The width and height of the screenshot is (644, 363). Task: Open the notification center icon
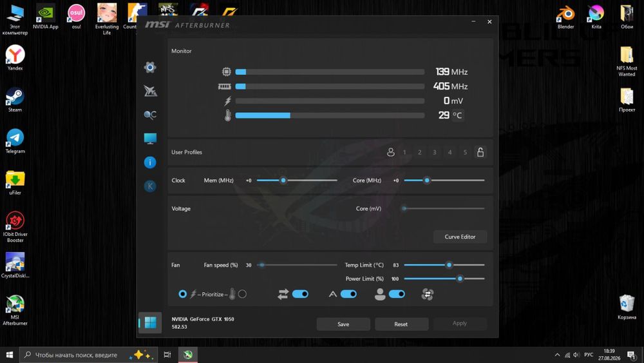coord(631,355)
